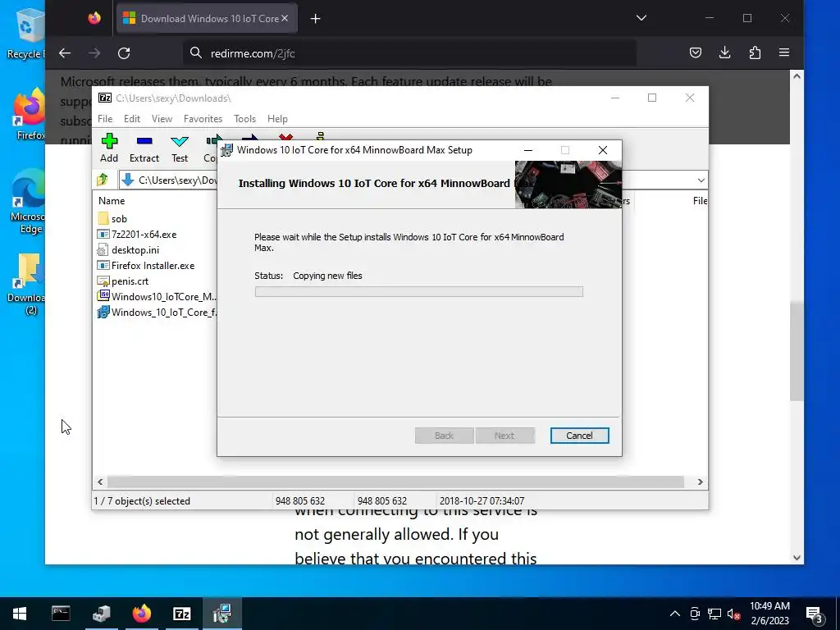The width and height of the screenshot is (840, 630).
Task: Select Firefox desktop shortcut
Action: (x=30, y=115)
